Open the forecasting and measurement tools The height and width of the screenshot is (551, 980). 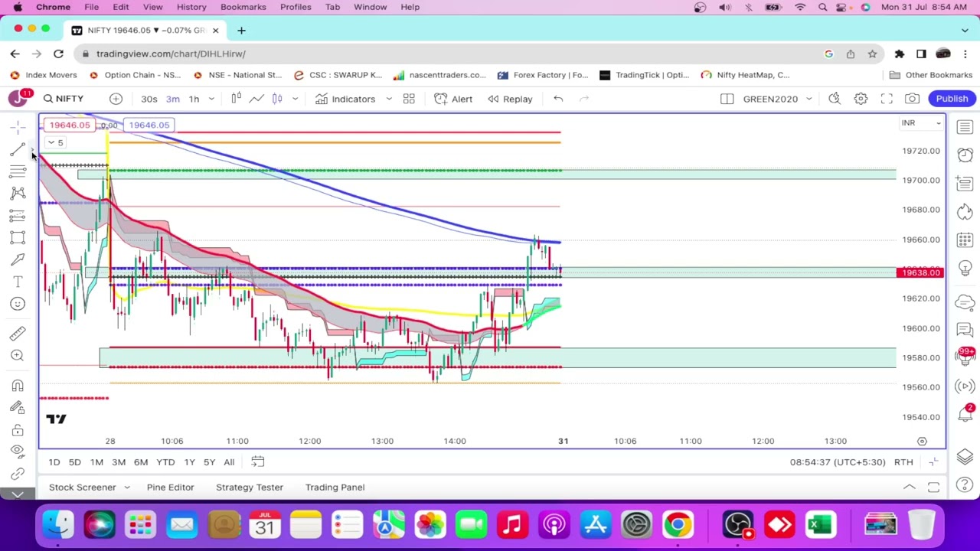18,216
